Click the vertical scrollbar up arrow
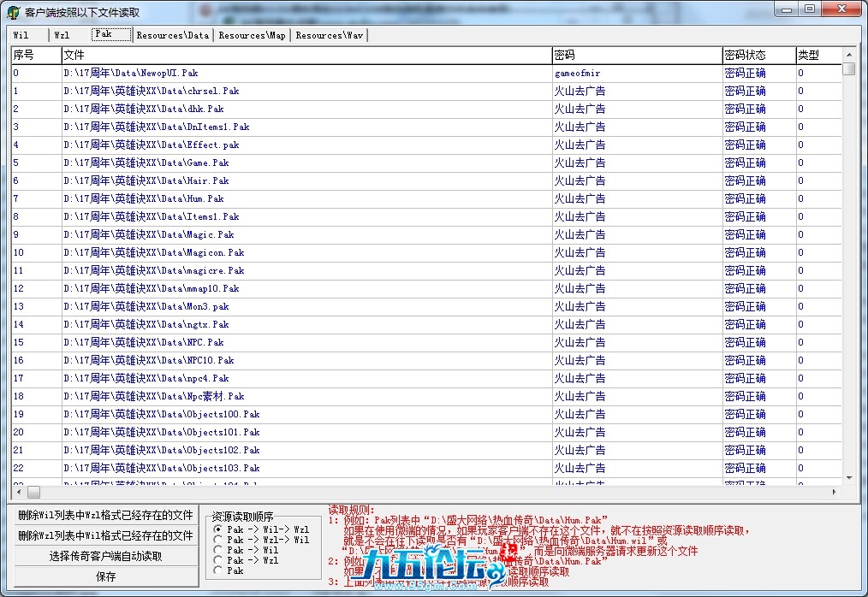The image size is (868, 597). pyautogui.click(x=848, y=54)
